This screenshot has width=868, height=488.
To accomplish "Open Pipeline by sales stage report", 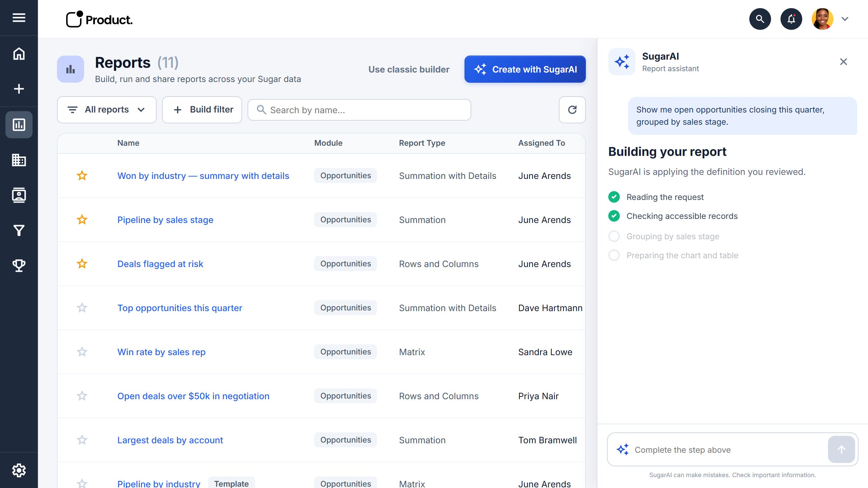I will tap(165, 220).
